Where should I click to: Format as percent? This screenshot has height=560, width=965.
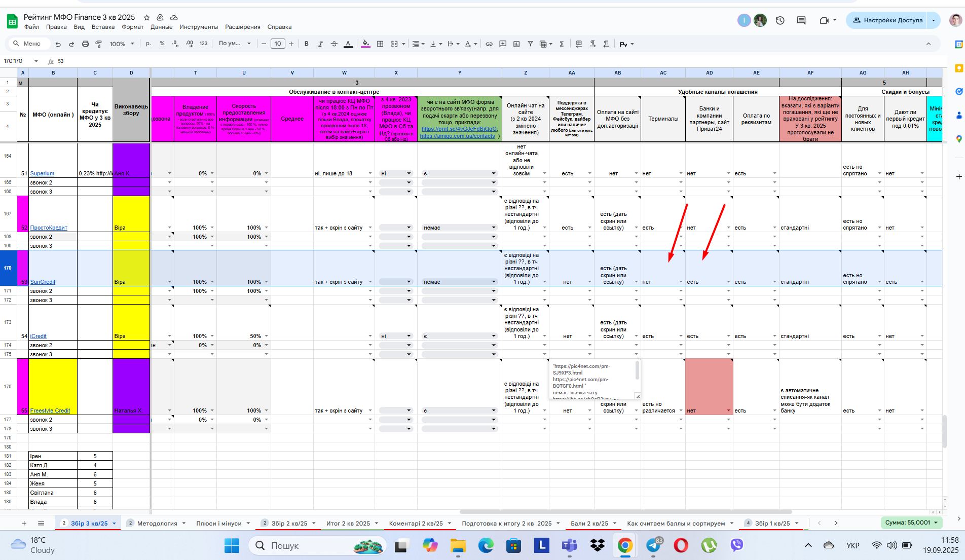pos(162,44)
